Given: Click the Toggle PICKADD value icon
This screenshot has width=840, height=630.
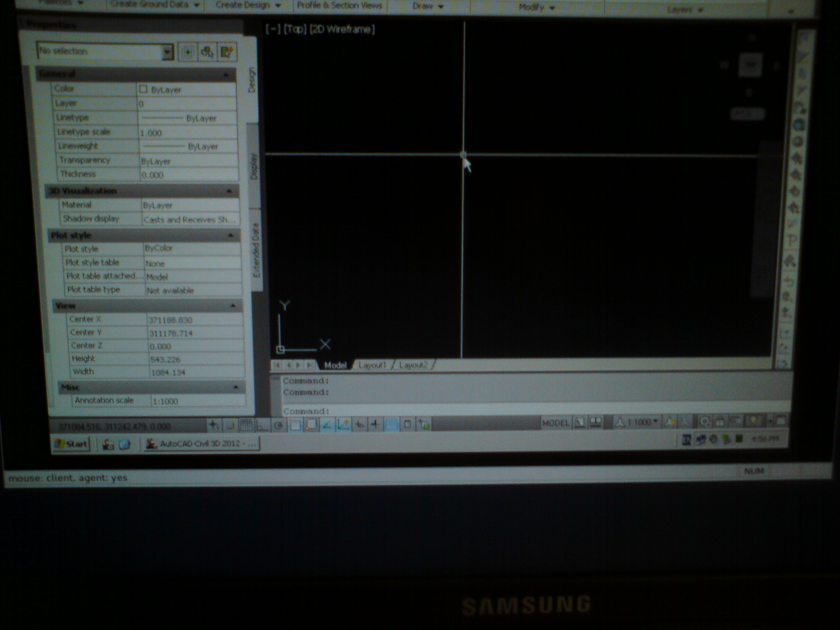Looking at the screenshot, I should click(x=187, y=52).
